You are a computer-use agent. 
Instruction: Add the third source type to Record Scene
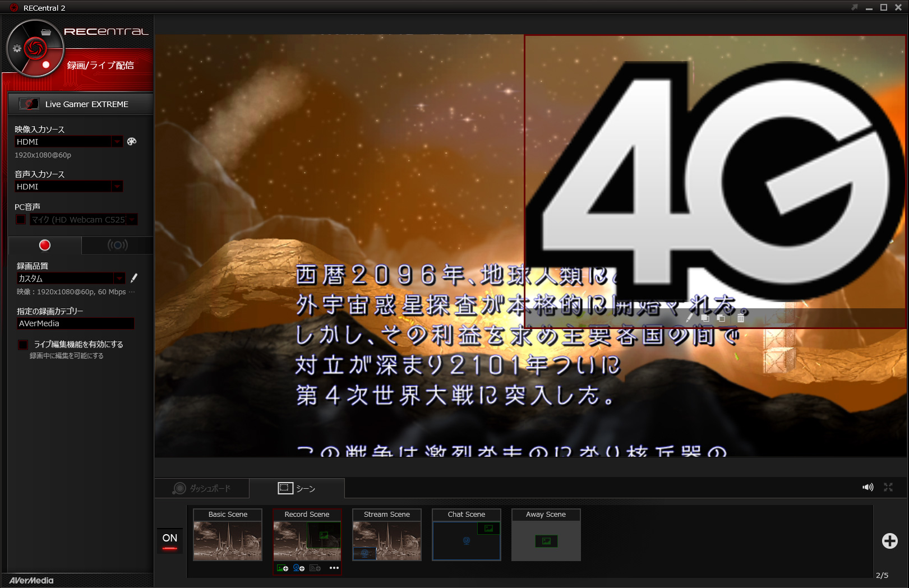click(x=315, y=568)
